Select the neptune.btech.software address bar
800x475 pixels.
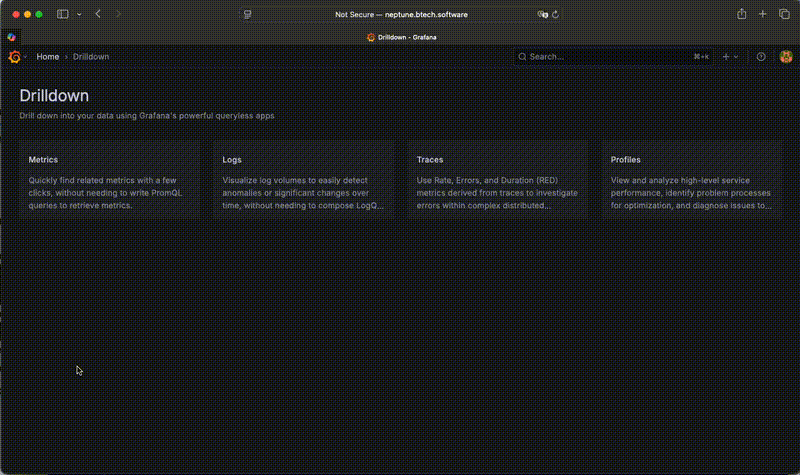(x=401, y=14)
